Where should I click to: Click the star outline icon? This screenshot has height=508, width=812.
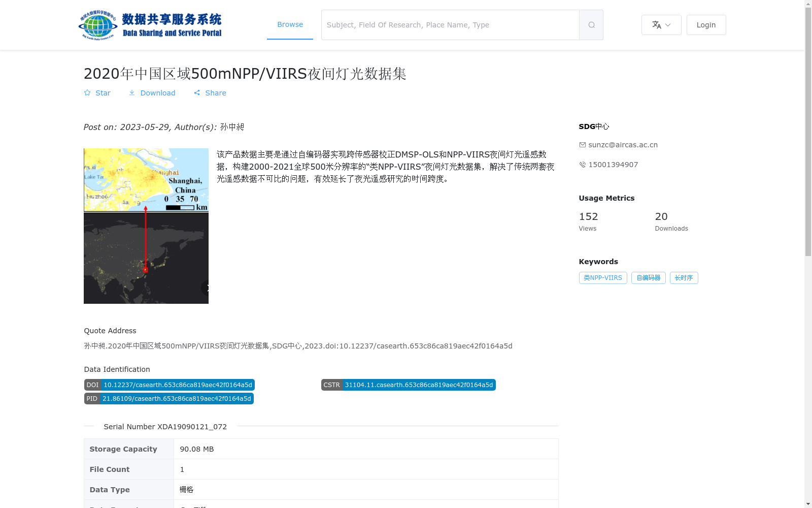click(x=87, y=93)
